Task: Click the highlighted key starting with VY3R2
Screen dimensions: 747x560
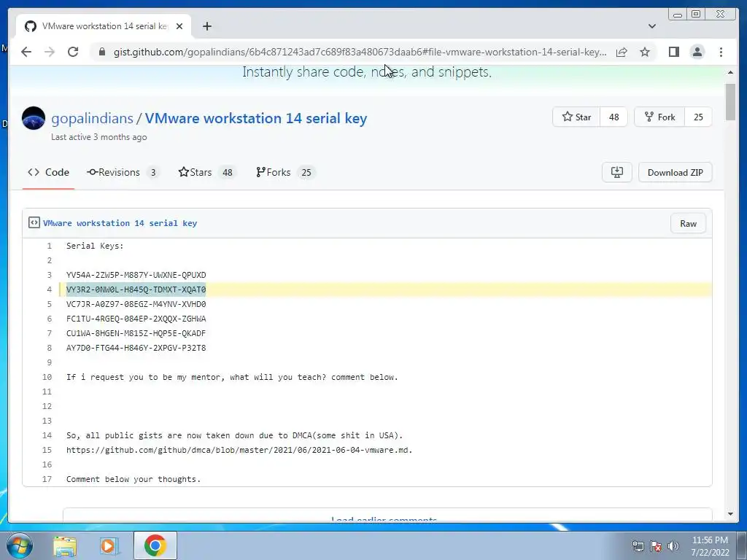Action: 136,289
